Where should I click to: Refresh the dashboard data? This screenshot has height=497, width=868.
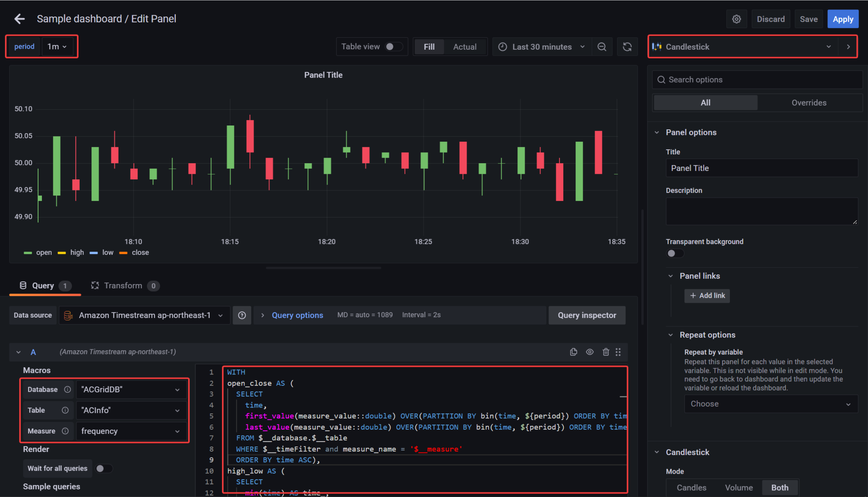pyautogui.click(x=627, y=47)
